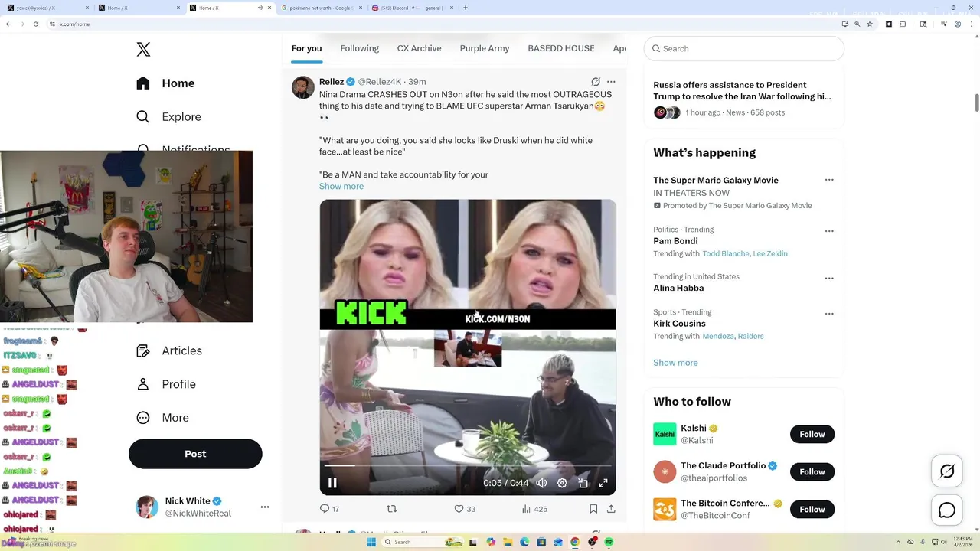This screenshot has height=551, width=980.
Task: Switch to the BASEDD HOUSE tab
Action: [561, 48]
